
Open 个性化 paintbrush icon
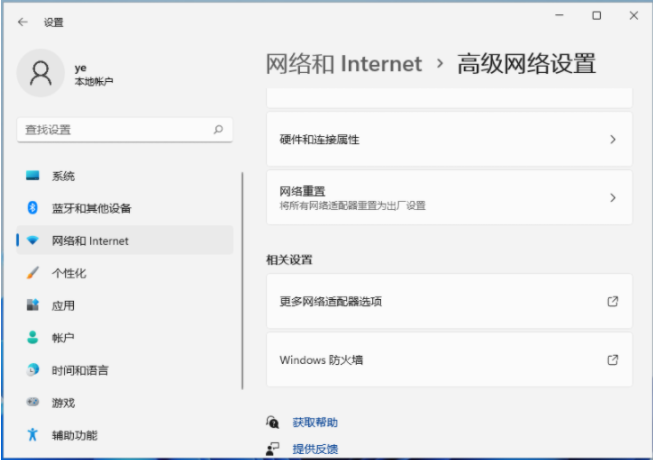tap(33, 273)
